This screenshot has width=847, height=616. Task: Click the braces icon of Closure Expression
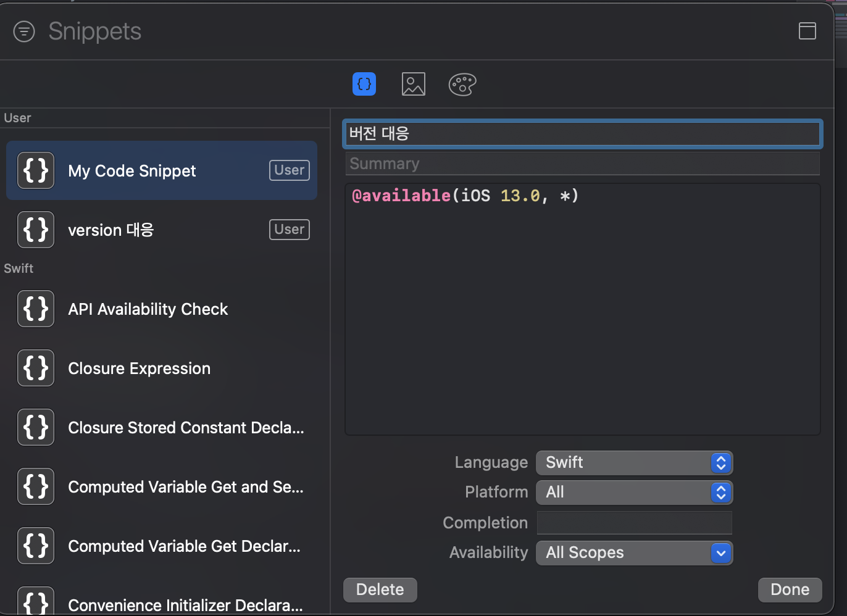pyautogui.click(x=36, y=368)
